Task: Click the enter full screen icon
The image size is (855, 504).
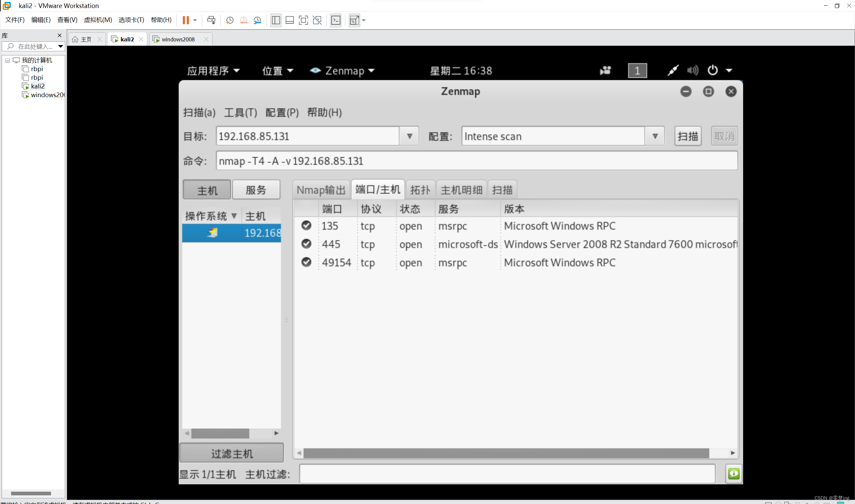Action: click(x=303, y=20)
